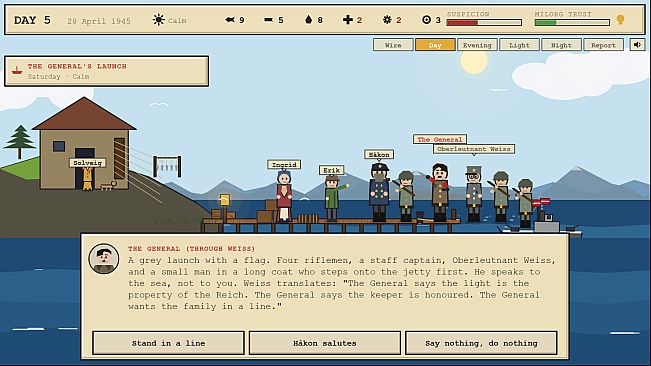
Task: Click the yellow lantern on the jetty
Action: [x=224, y=200]
